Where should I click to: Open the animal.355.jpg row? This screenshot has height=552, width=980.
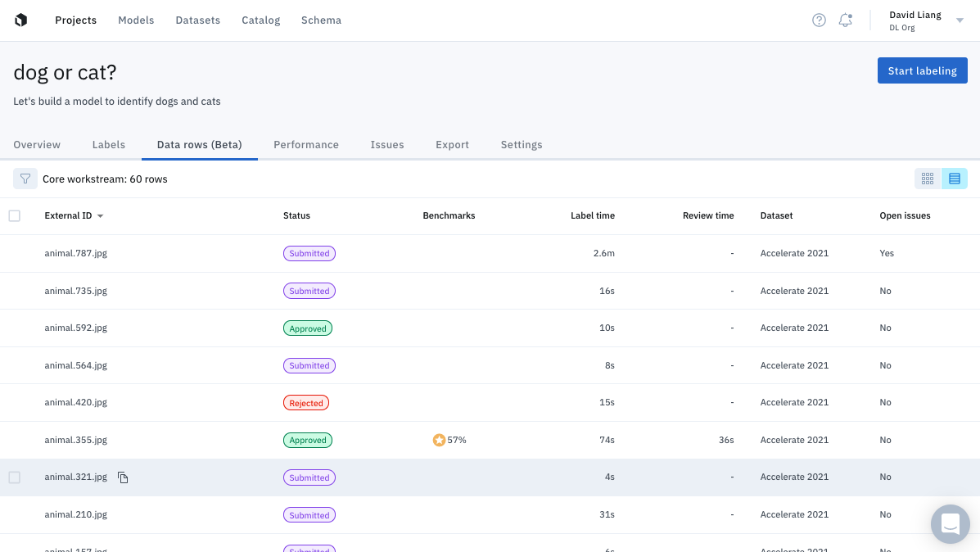click(490, 440)
